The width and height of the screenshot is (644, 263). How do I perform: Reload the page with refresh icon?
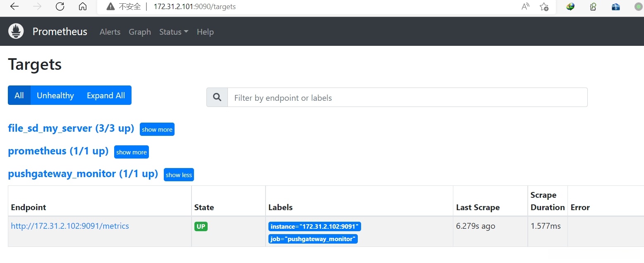coord(60,7)
